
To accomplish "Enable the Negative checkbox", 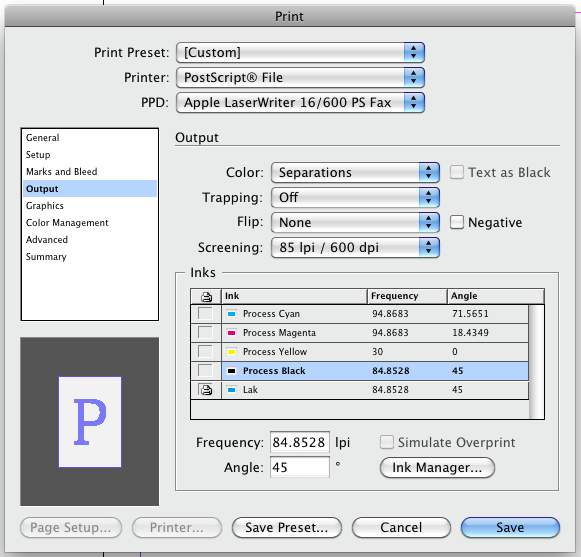I will click(456, 222).
